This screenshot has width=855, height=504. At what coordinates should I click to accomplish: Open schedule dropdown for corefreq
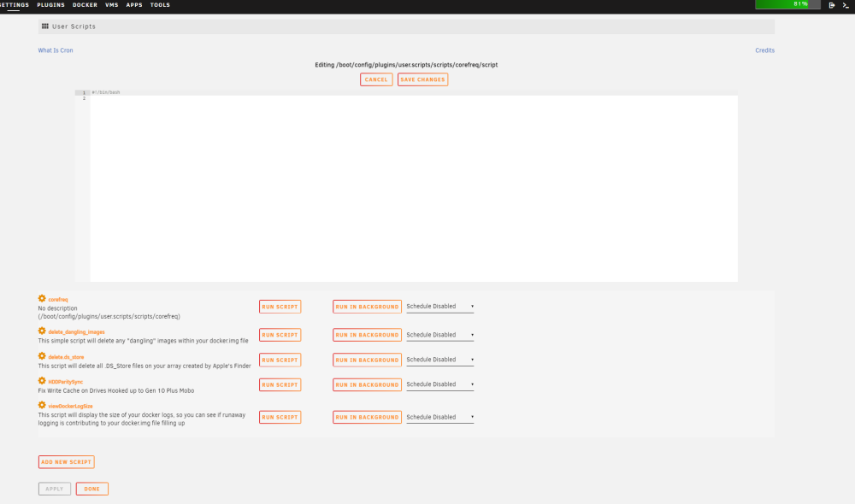pos(439,307)
